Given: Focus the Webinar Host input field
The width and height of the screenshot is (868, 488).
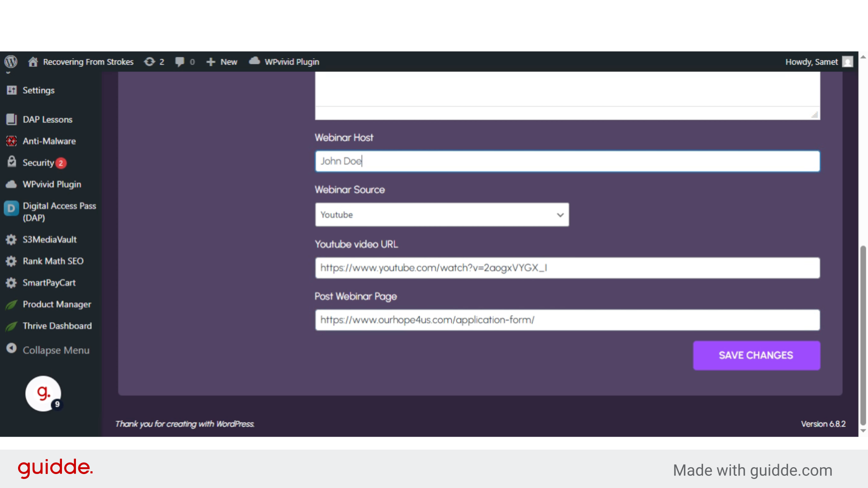Looking at the screenshot, I should click(567, 161).
